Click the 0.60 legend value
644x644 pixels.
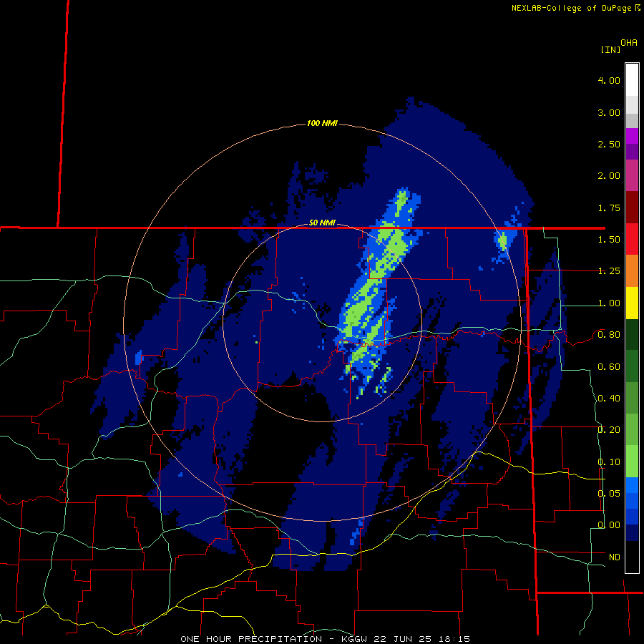point(609,367)
